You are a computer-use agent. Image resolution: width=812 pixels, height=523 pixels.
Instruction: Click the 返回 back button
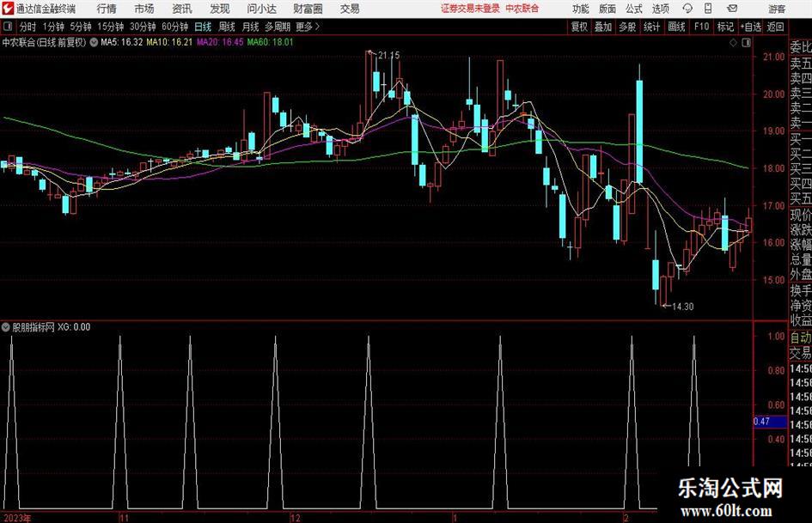click(x=775, y=27)
